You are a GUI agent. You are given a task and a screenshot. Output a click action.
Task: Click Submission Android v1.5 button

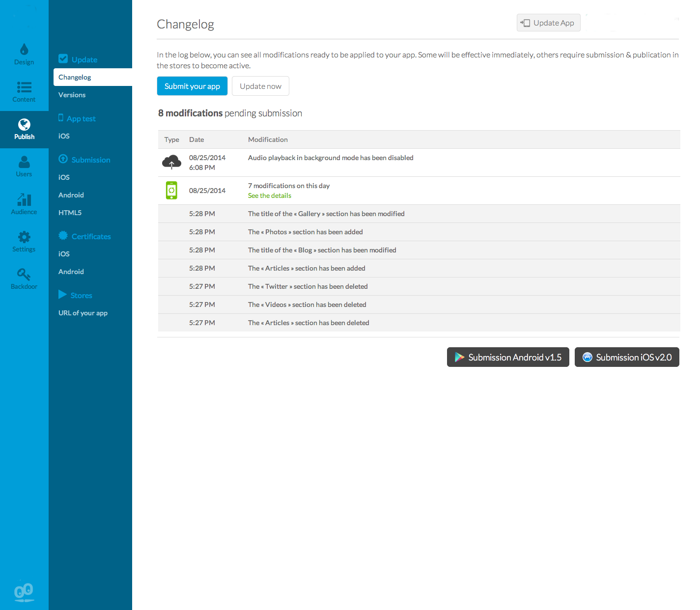(x=508, y=357)
